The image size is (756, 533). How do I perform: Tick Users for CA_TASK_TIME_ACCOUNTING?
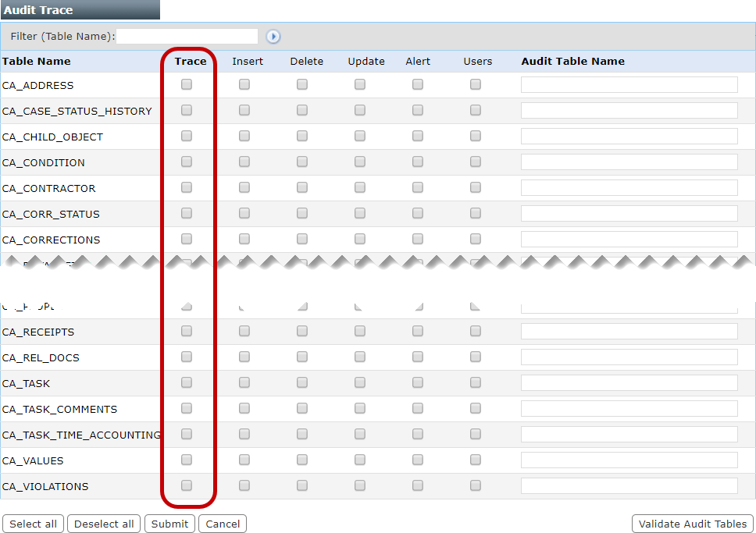[476, 435]
